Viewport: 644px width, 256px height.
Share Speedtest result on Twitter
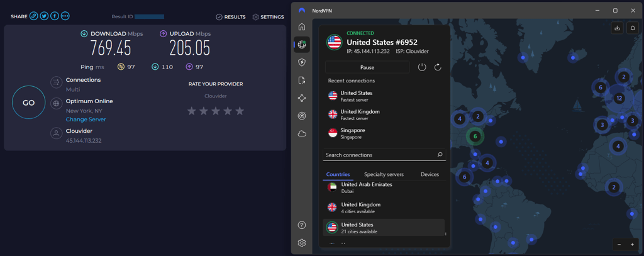(x=45, y=16)
